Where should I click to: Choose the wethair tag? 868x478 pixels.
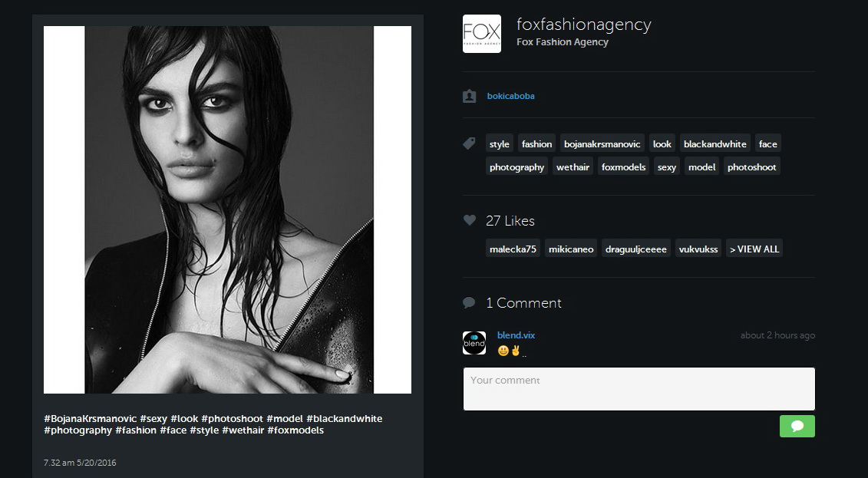click(573, 167)
